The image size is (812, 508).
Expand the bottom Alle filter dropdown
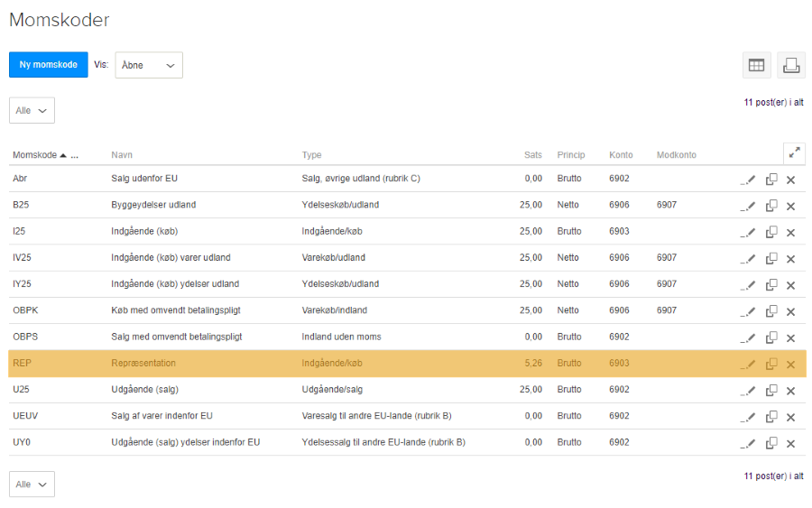[x=32, y=485]
